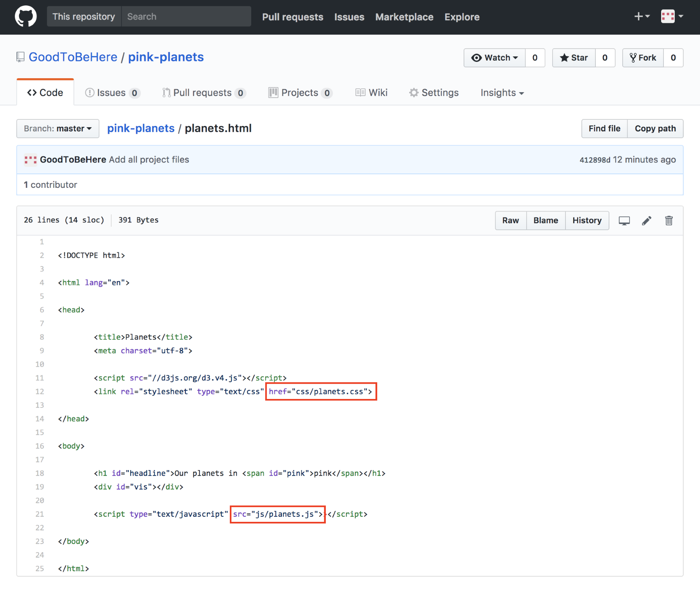Select Marketplace in top navigation
The height and width of the screenshot is (593, 700).
[x=404, y=17]
